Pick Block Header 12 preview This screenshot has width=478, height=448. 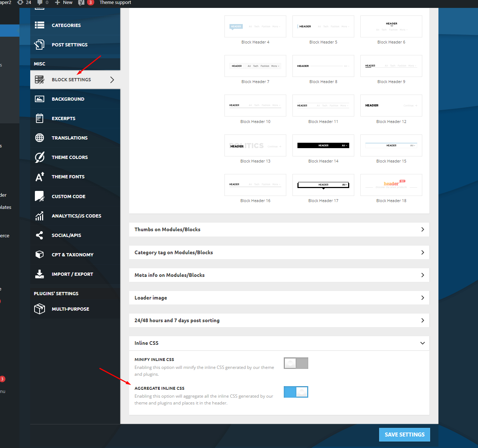[391, 105]
